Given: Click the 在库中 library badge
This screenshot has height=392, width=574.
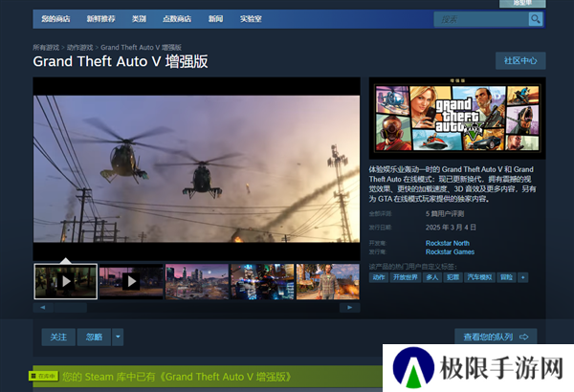Looking at the screenshot, I should (44, 376).
